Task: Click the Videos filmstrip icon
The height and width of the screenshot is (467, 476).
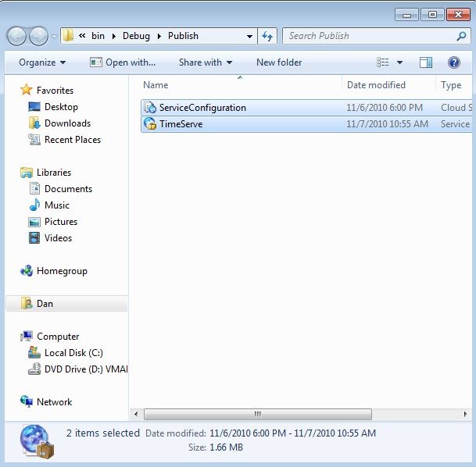Action: 34,237
